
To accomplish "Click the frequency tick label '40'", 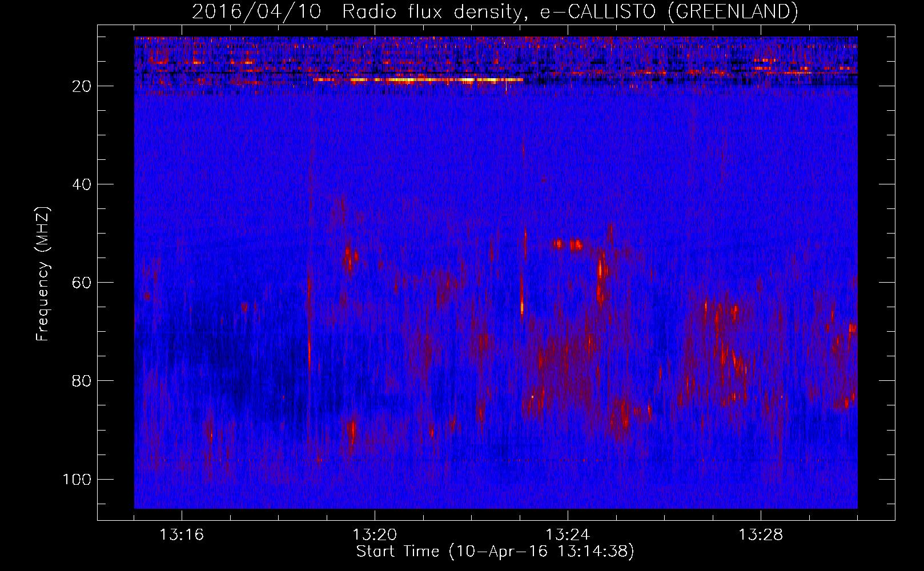I will coord(82,184).
